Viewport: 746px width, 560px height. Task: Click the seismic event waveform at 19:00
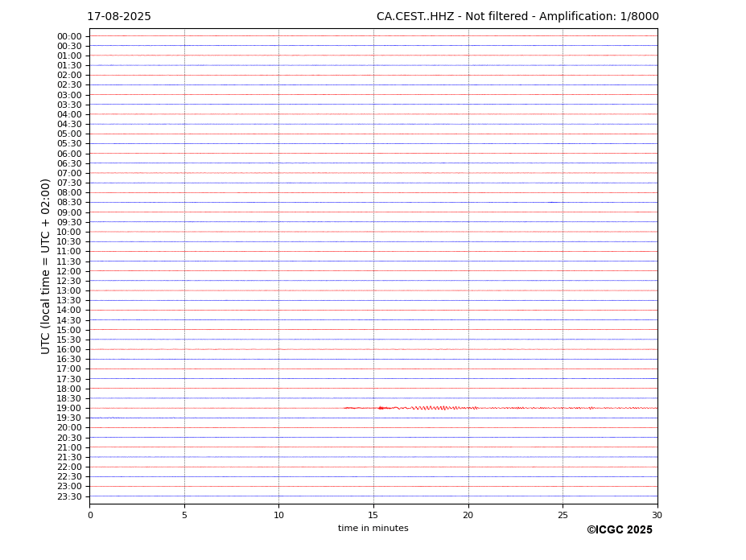[501, 408]
